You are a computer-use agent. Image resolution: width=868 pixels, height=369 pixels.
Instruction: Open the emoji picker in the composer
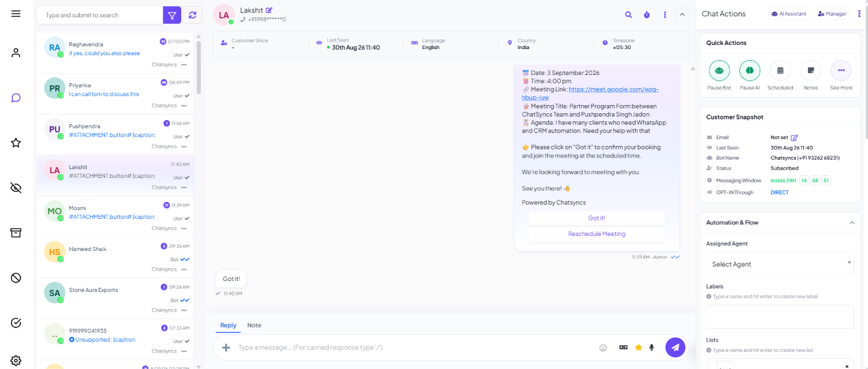click(x=603, y=347)
